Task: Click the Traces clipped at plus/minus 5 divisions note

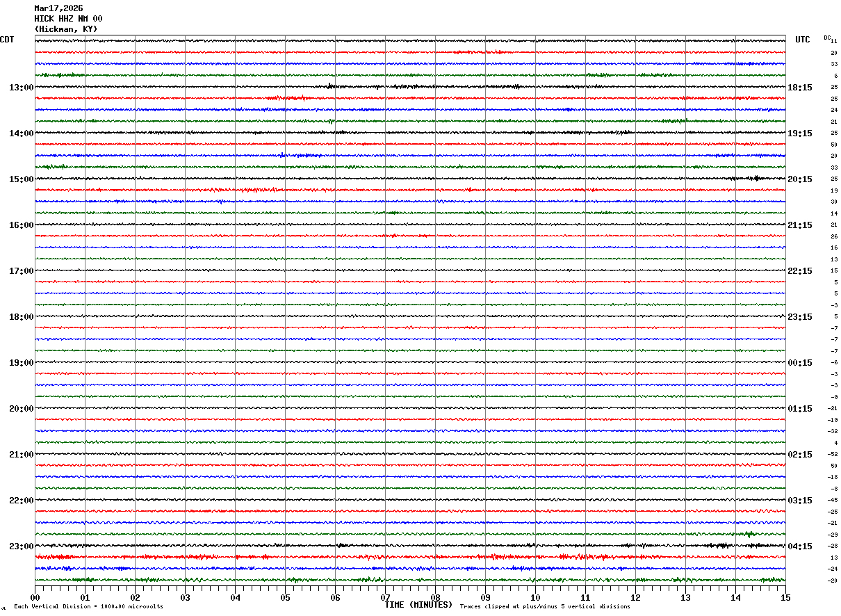Action: click(x=545, y=607)
